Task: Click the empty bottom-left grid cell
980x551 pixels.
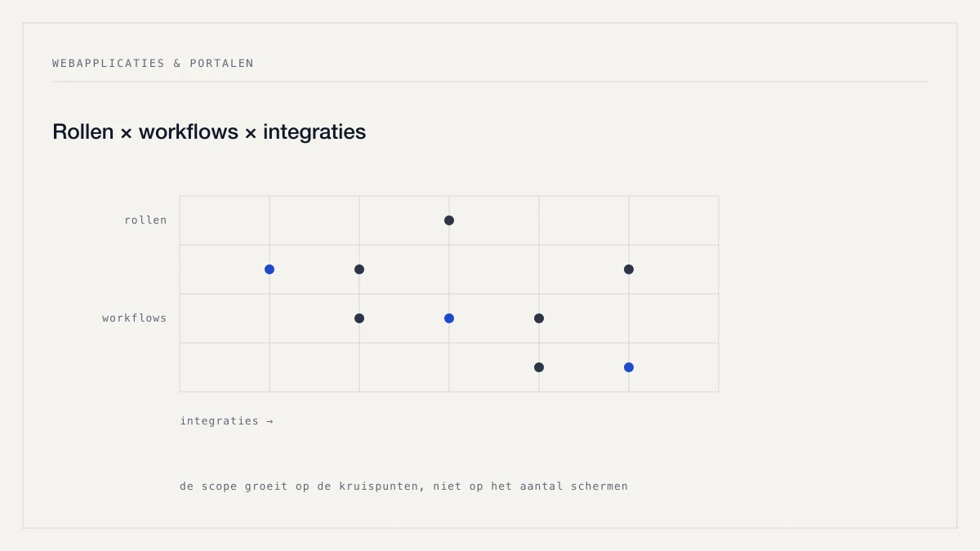Action: (225, 367)
